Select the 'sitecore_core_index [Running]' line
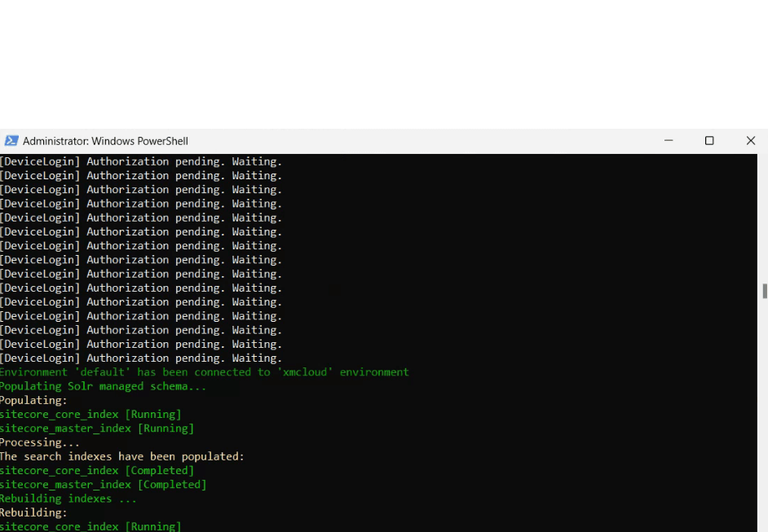 (90, 414)
